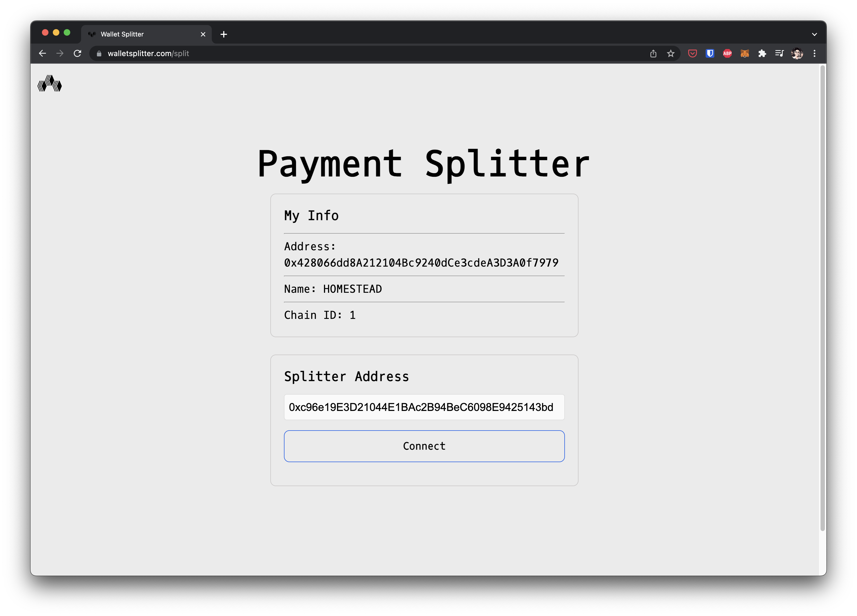The height and width of the screenshot is (616, 857).
Task: Click the Chain ID: 1 text
Action: pos(320,315)
